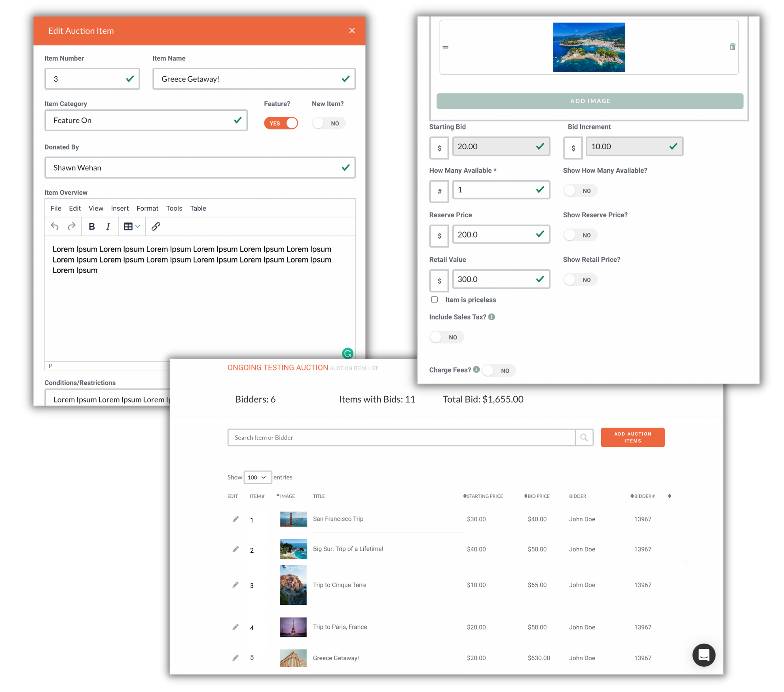Open the Tools menu in editor
Screen dimensions: 784x692
[x=174, y=208]
